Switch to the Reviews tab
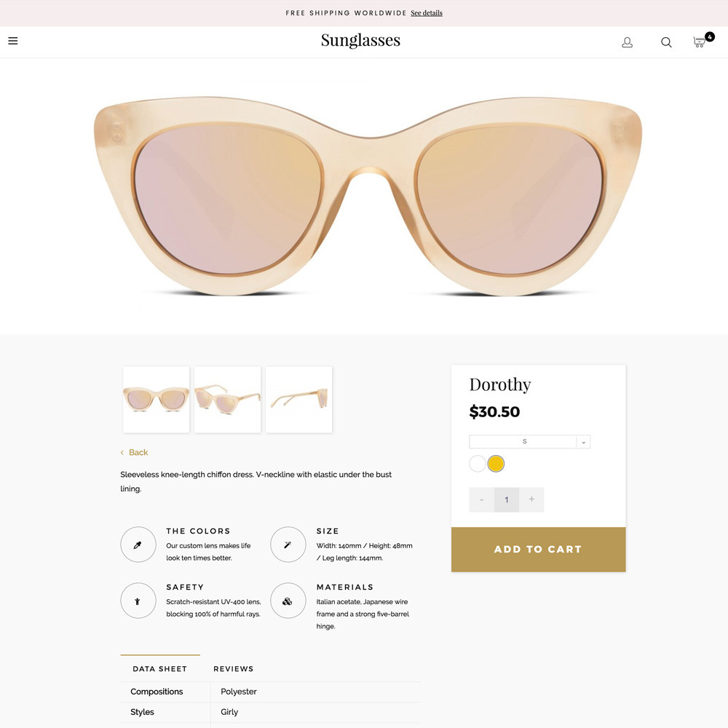The height and width of the screenshot is (728, 728). 233,668
